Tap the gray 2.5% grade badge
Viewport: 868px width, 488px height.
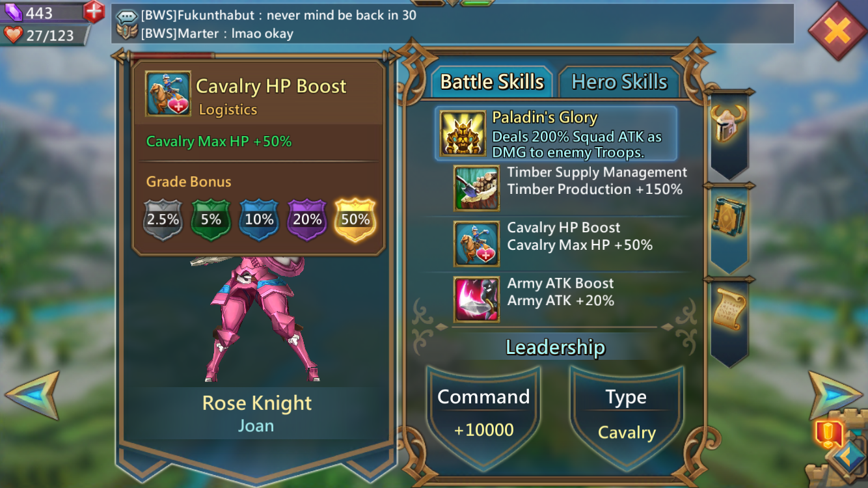coord(163,220)
